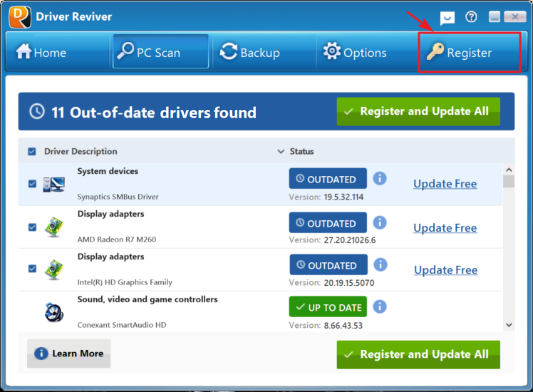Click the Driver Reviver logo icon
The image size is (533, 392).
point(20,16)
